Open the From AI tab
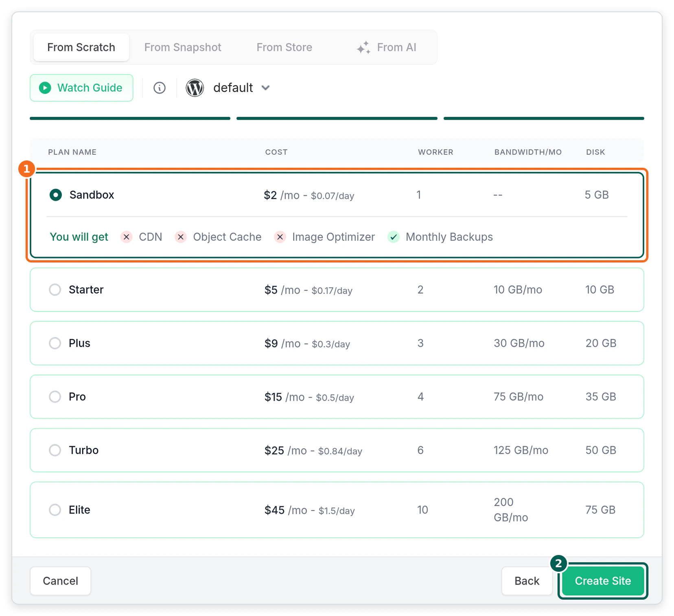The image size is (674, 616). 386,48
